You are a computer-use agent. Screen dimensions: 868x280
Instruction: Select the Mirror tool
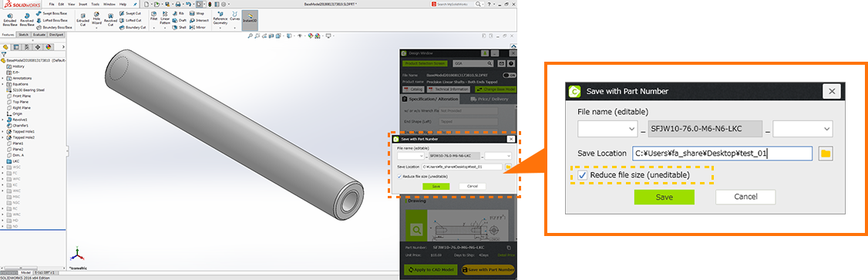(197, 27)
